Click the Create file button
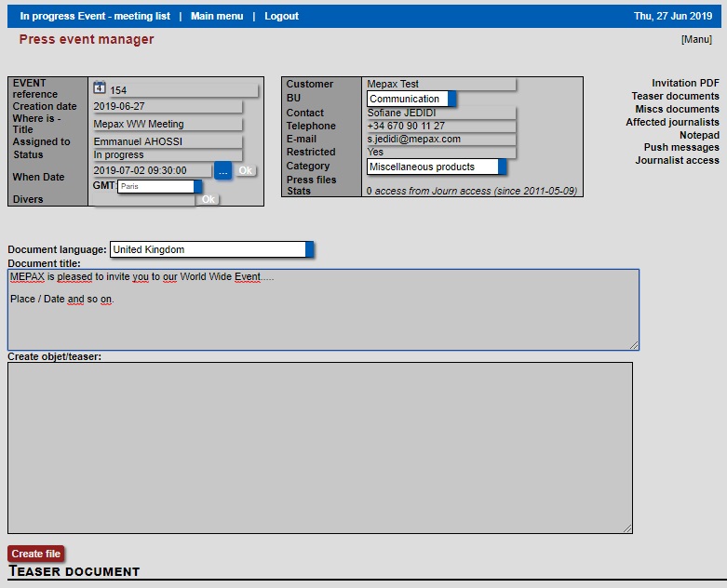727x588 pixels. pyautogui.click(x=36, y=555)
